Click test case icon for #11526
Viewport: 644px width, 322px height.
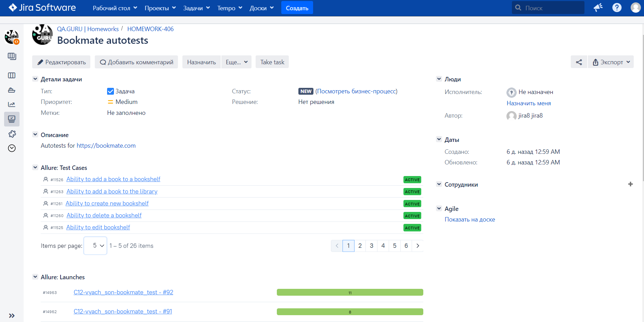(x=46, y=179)
